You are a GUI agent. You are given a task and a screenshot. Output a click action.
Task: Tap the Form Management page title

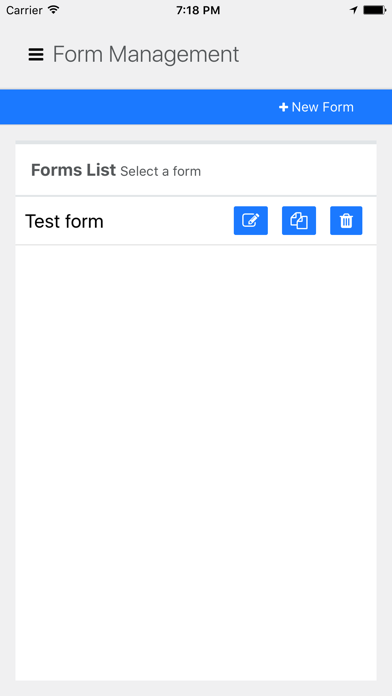pos(146,55)
